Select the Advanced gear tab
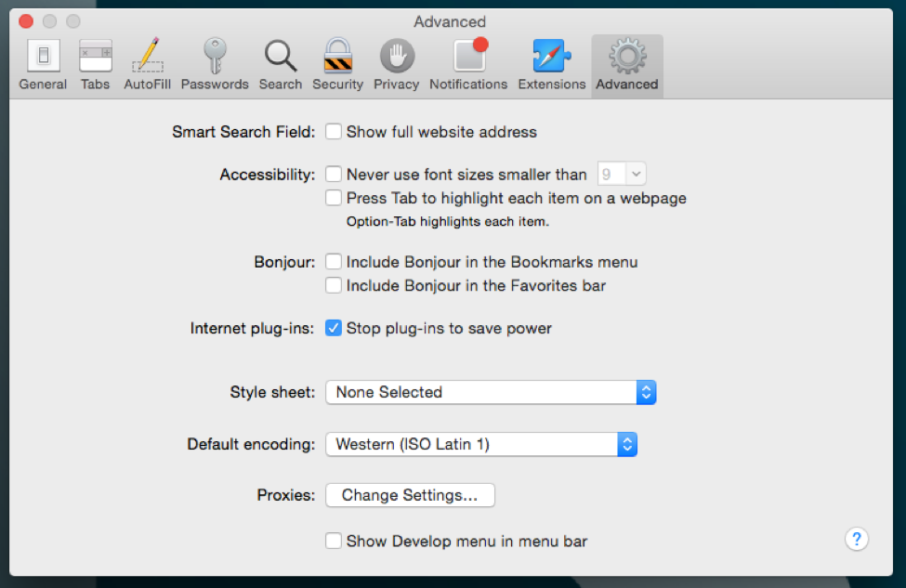This screenshot has width=906, height=588. pos(627,65)
